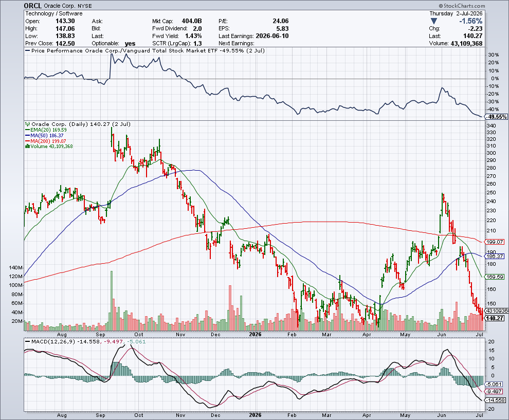This screenshot has height=420, width=509.
Task: Click the StockCharts.com copyright label
Action: [462, 6]
